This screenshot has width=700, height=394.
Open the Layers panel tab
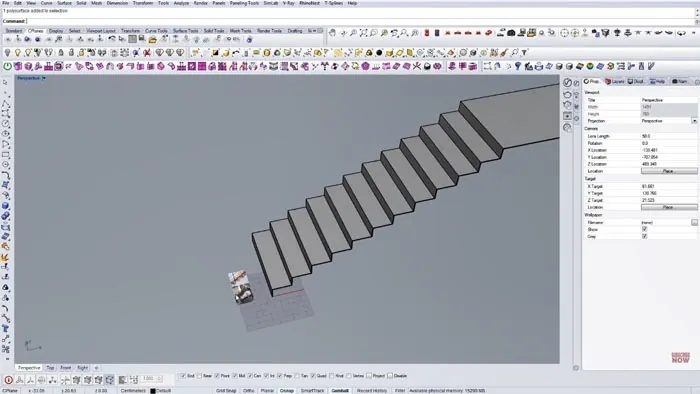coord(615,82)
